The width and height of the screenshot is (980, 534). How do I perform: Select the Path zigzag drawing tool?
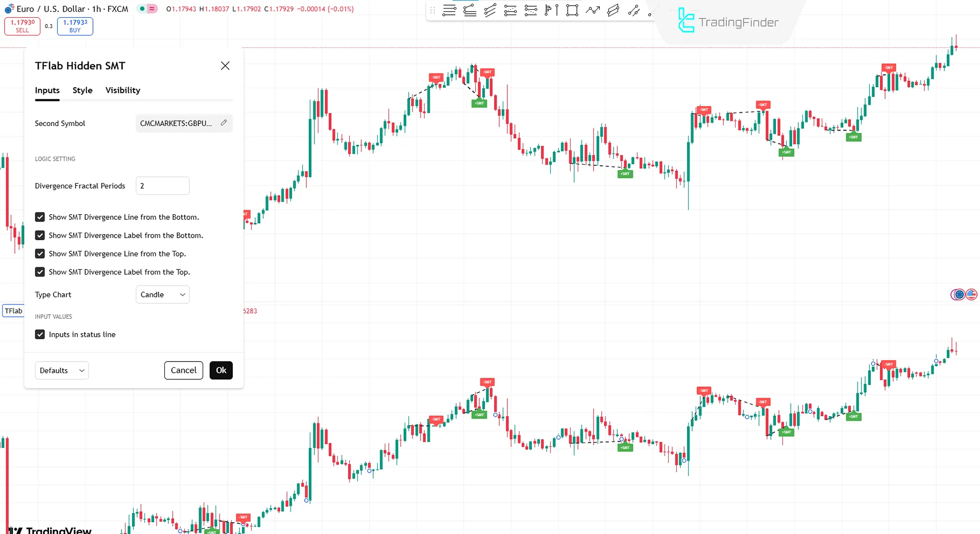click(x=592, y=10)
